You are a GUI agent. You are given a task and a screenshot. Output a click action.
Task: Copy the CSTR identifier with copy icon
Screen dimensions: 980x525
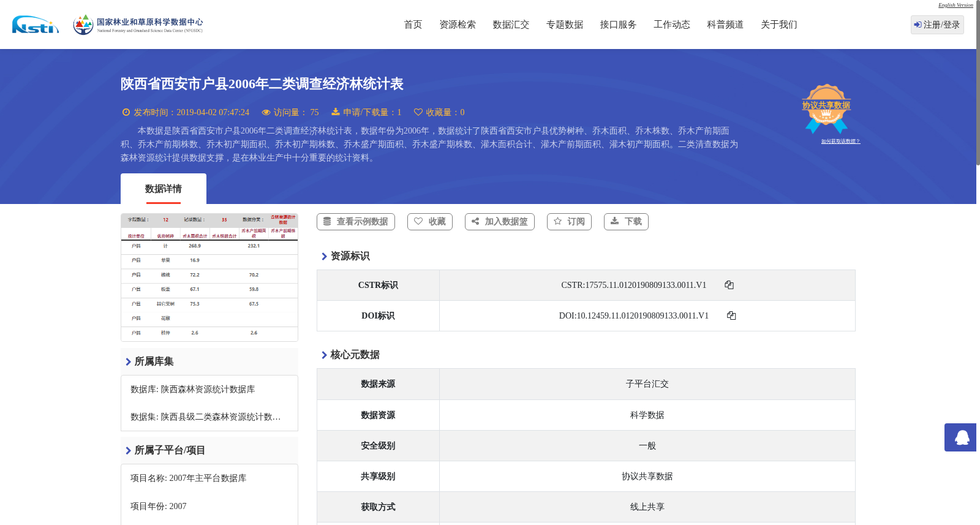coord(729,285)
